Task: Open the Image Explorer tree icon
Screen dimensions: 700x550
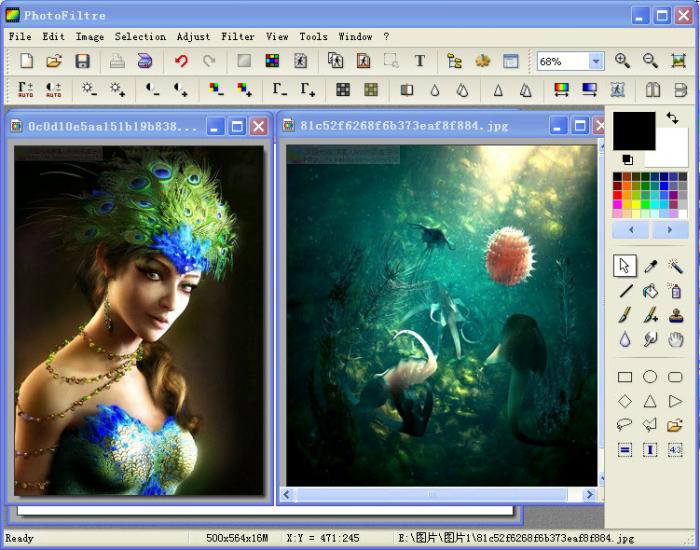Action: (x=454, y=61)
